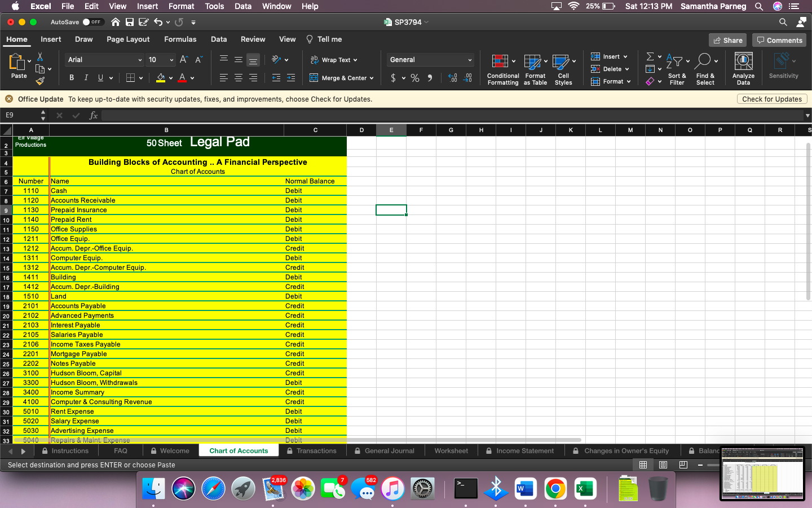Click the AutoSum sigma icon
Screen dimensions: 812x508
[650, 56]
